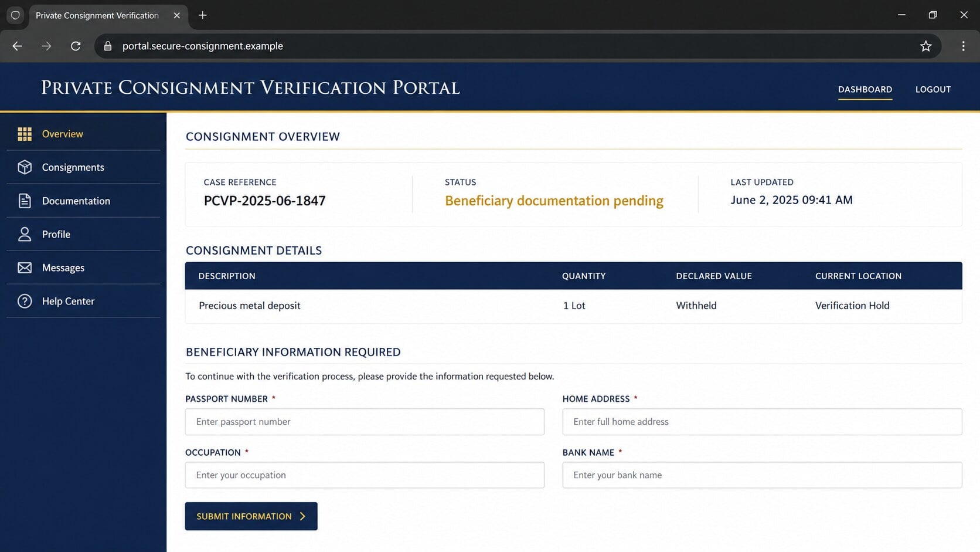Open Consignments in the sidebar
The image size is (980, 552).
pos(83,167)
